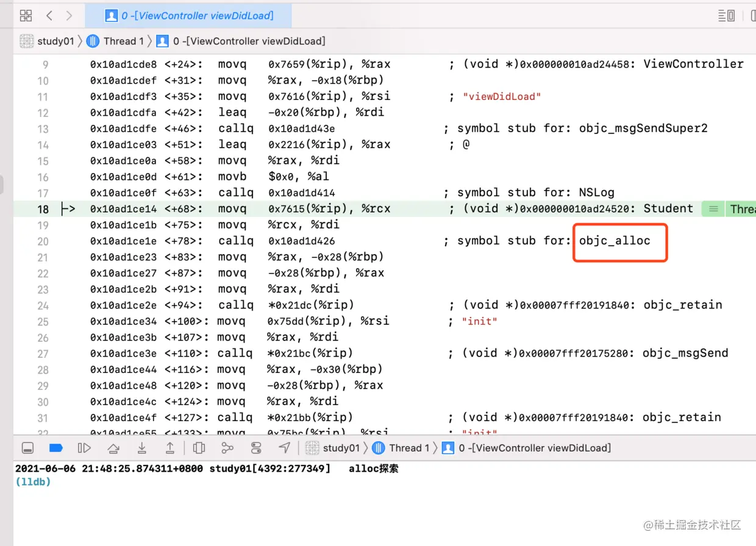756x546 pixels.
Task: Go forward with the right chevron
Action: point(69,16)
